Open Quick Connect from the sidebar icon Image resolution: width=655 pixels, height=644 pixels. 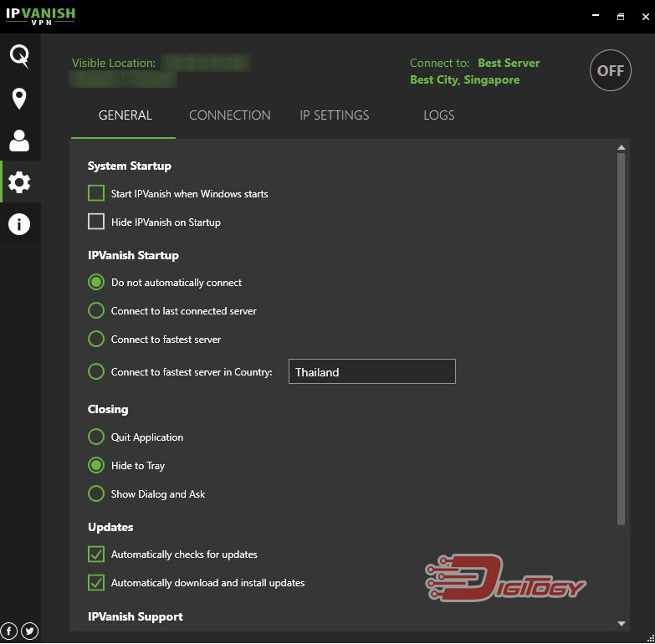tap(19, 56)
